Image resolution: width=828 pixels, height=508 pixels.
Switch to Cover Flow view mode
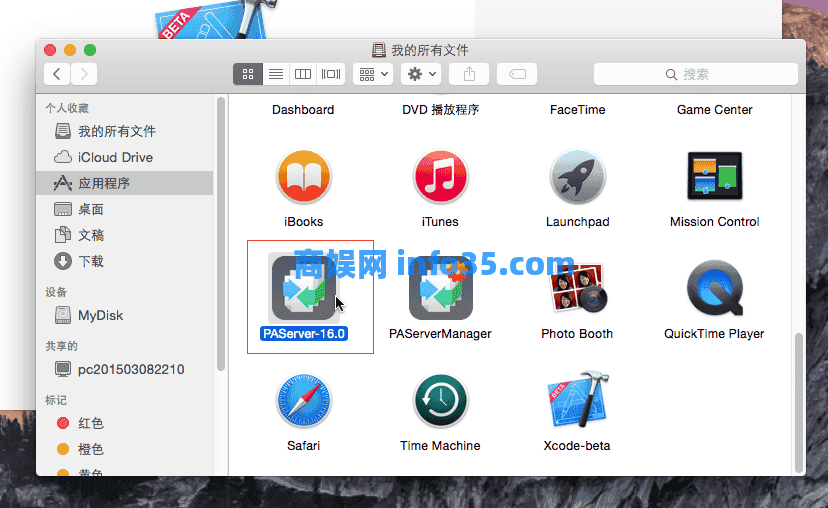click(331, 74)
